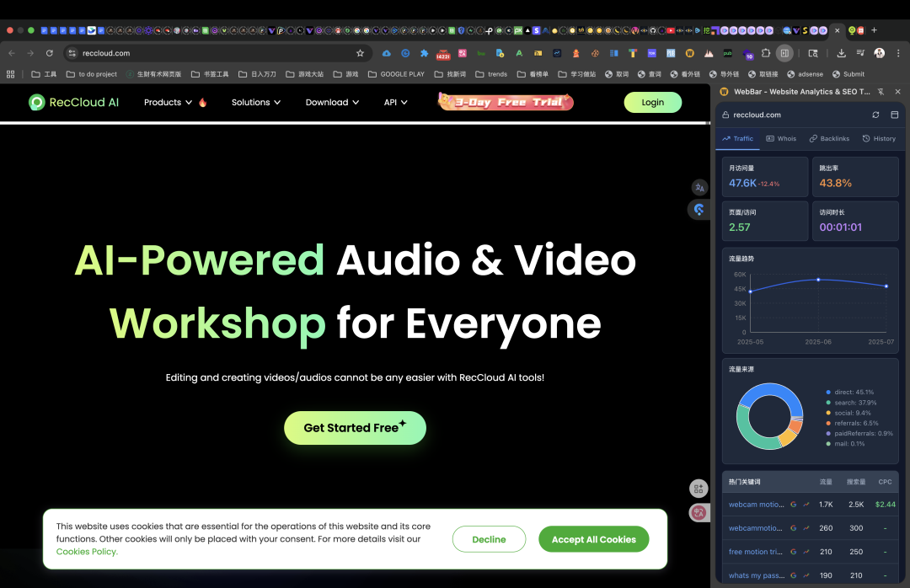
Task: Expand the Solutions dropdown menu
Action: [256, 102]
